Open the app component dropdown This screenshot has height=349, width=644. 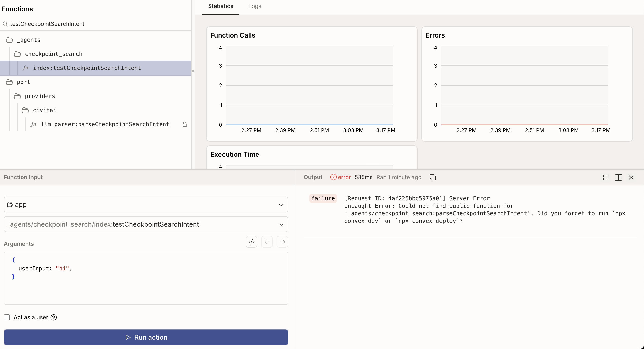[146, 205]
